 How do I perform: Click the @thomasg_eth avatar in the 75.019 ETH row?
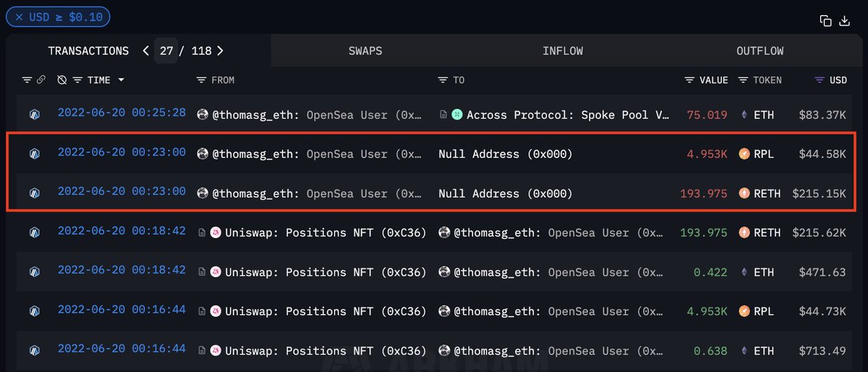(x=202, y=114)
